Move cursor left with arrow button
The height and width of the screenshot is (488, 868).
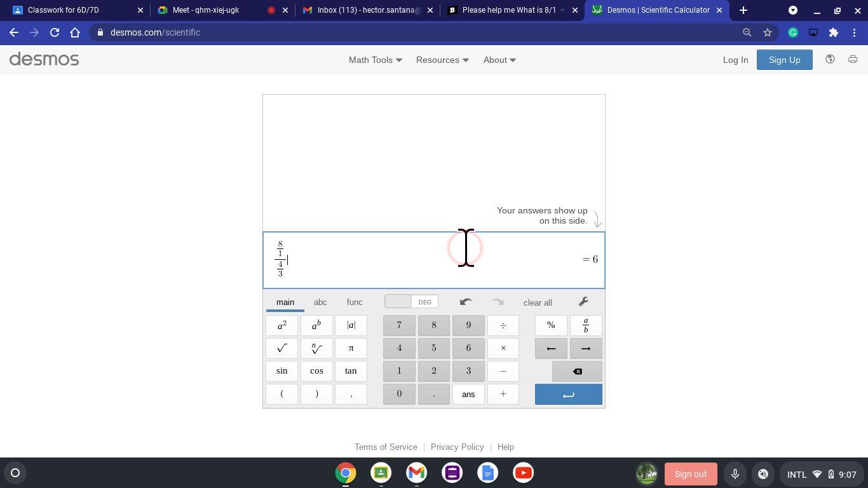(551, 348)
